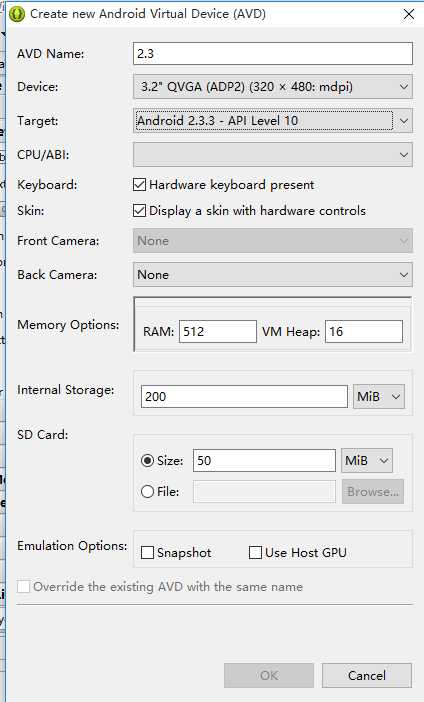Click into the AVD Name text field
Viewport: 424px width, 702px height.
click(273, 54)
